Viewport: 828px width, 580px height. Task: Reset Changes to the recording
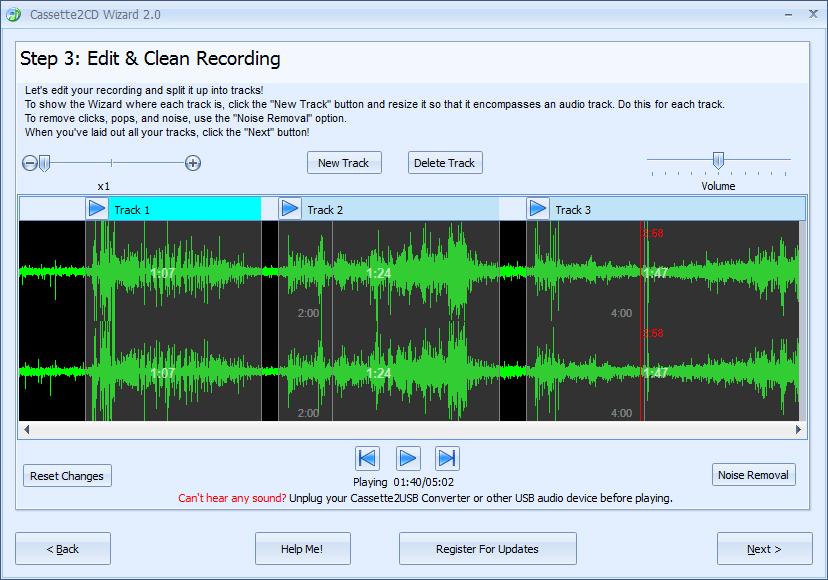(67, 476)
